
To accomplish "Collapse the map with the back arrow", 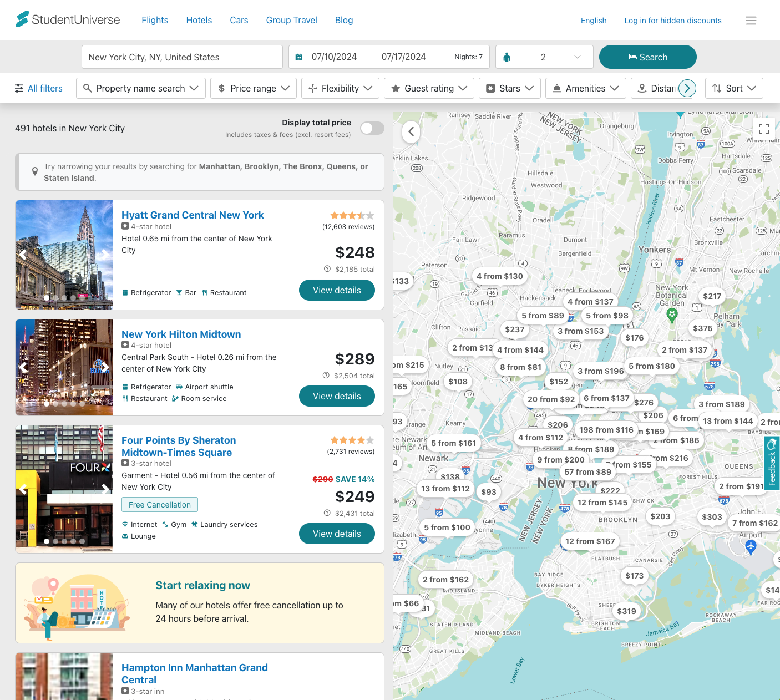I will [411, 131].
